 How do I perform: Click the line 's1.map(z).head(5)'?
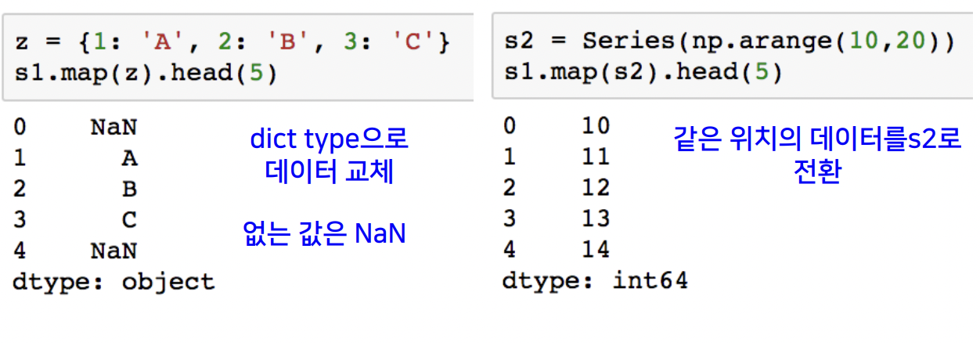click(x=146, y=74)
